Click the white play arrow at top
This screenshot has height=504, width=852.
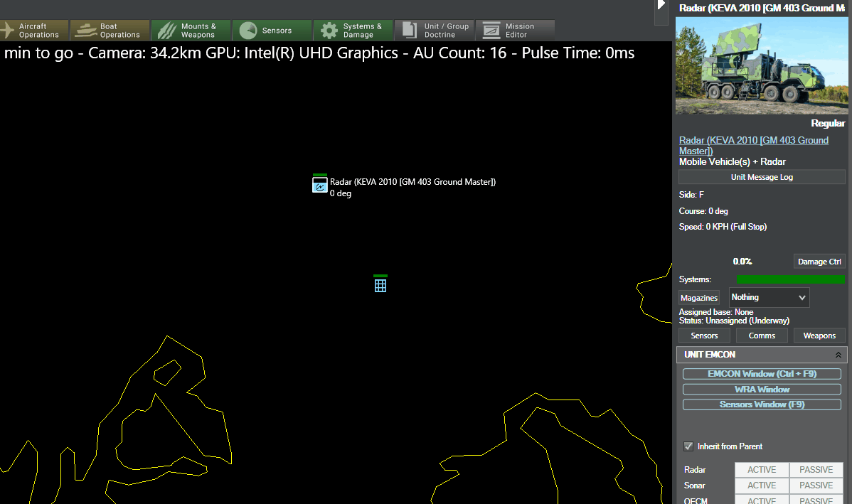[661, 5]
